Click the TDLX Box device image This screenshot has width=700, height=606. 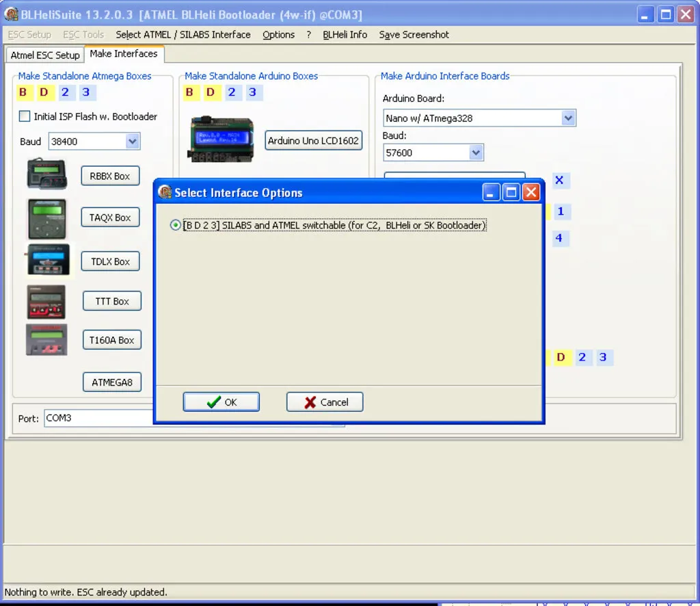47,261
